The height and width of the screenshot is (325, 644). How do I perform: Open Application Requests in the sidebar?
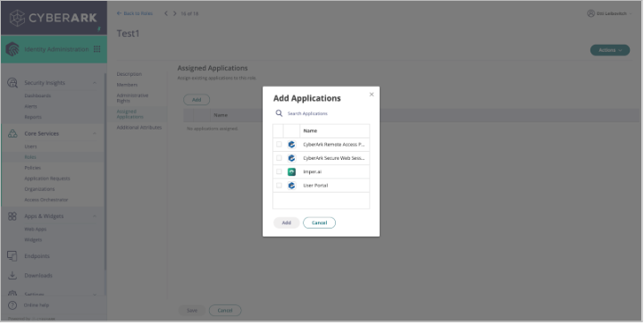click(x=47, y=179)
